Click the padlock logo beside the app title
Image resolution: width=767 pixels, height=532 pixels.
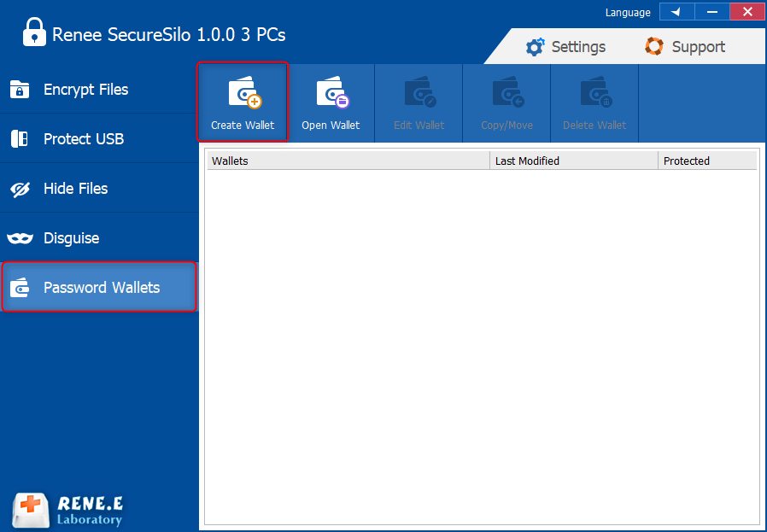pos(34,33)
